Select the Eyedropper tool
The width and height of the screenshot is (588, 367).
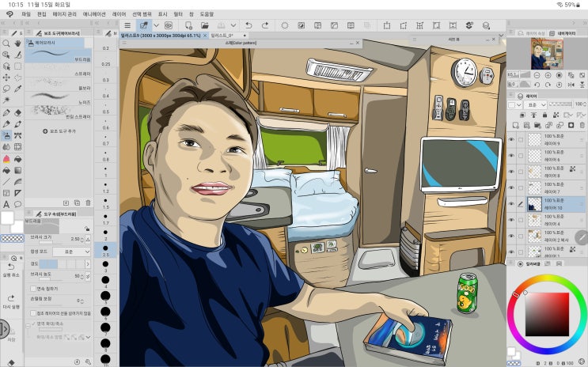tap(17, 89)
